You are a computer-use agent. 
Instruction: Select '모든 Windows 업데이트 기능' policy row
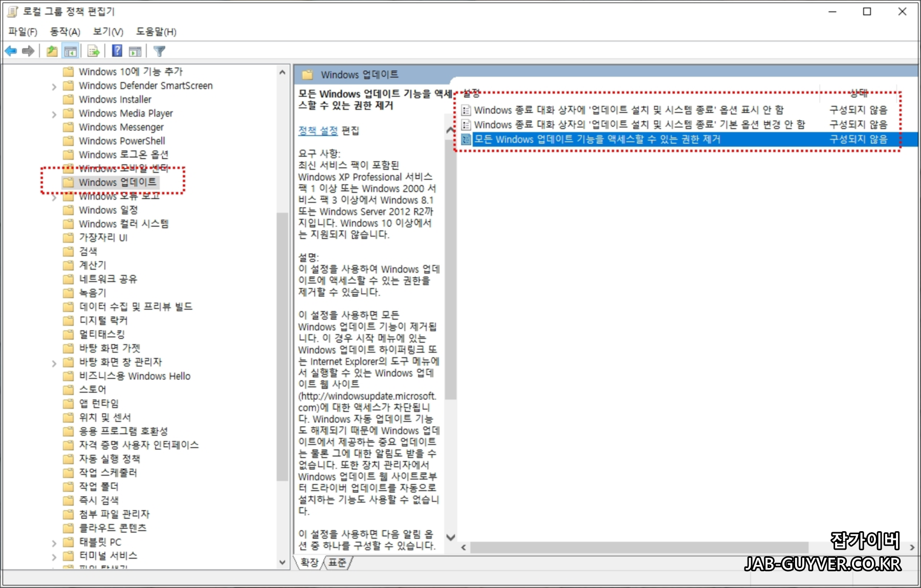coord(688,139)
